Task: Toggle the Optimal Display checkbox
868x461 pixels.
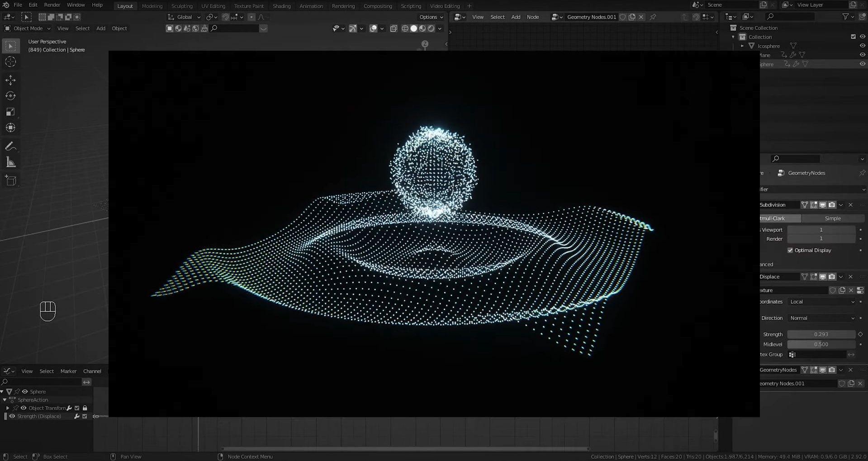Action: click(790, 250)
